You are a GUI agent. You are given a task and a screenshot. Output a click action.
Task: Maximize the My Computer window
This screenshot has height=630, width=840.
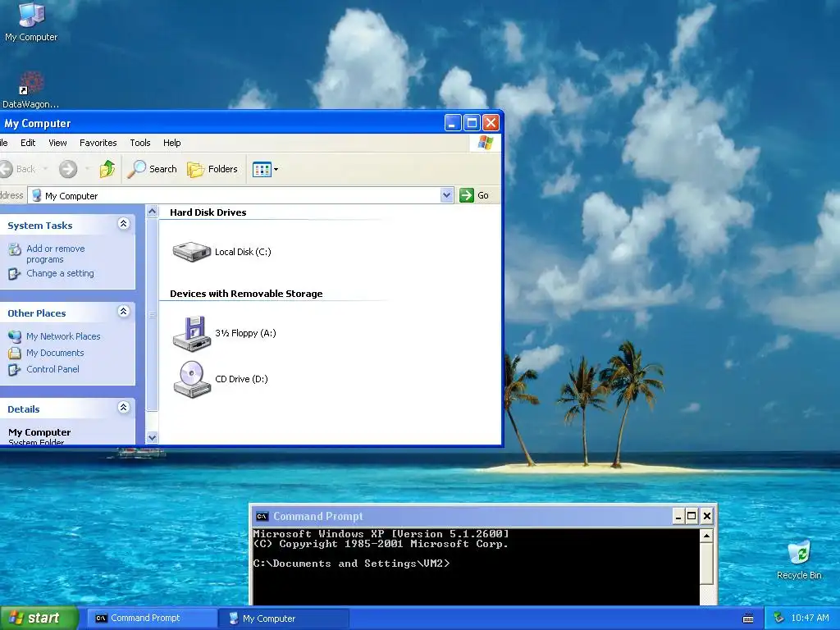(x=472, y=123)
